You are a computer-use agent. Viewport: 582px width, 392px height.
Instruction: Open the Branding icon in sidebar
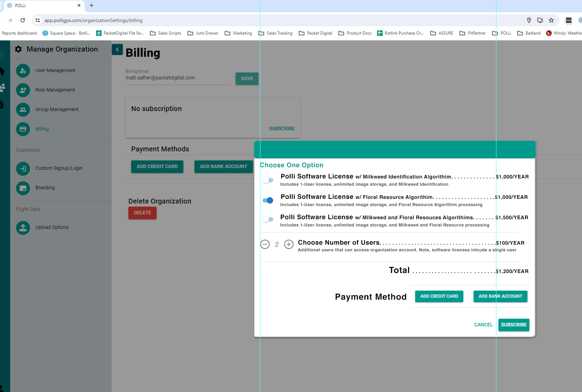(x=23, y=188)
